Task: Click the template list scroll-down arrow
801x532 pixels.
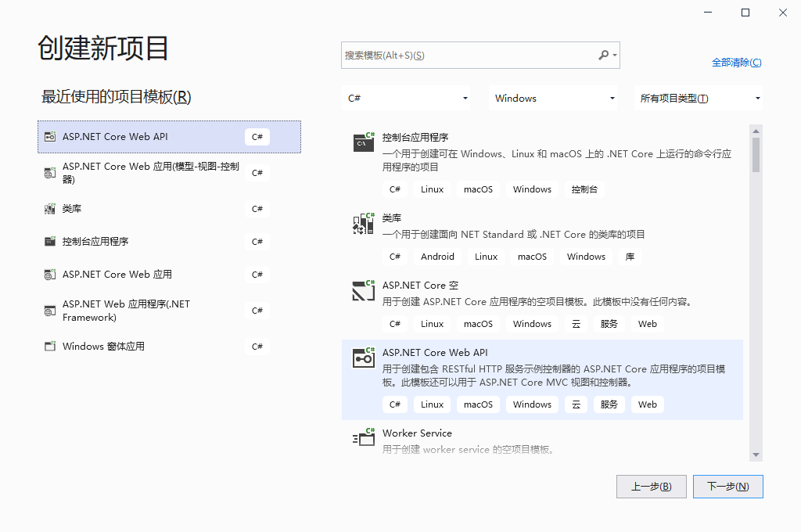Action: tap(756, 455)
